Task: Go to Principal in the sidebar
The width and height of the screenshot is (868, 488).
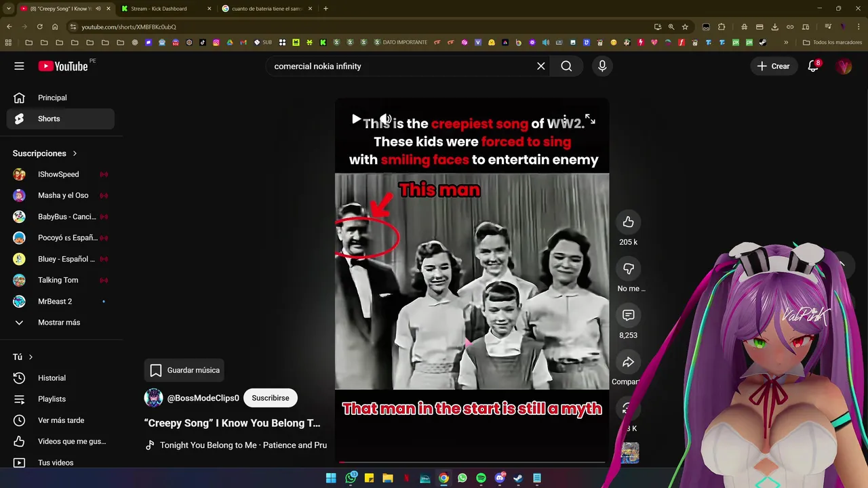Action: 61,98
